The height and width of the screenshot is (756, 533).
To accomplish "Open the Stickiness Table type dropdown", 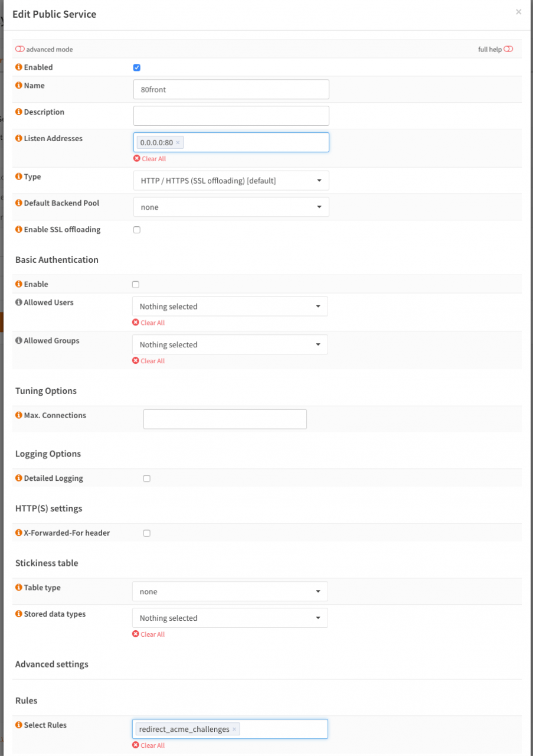I will 230,592.
